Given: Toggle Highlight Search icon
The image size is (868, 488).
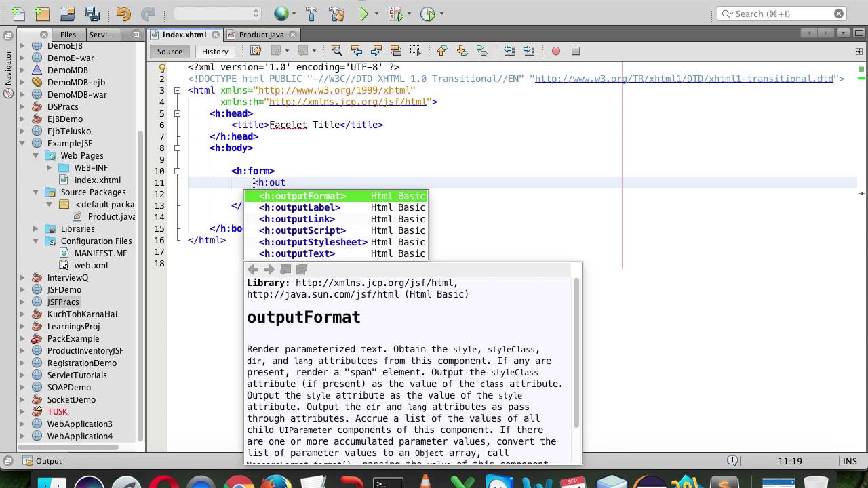Looking at the screenshot, I should click(395, 51).
